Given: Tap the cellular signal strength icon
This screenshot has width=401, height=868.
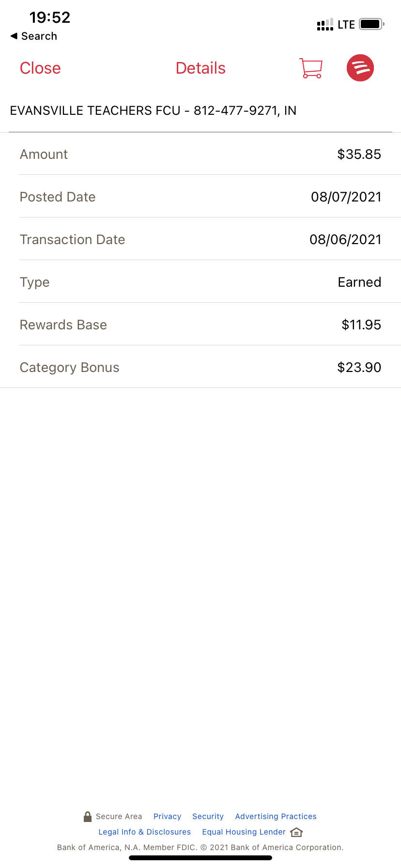Looking at the screenshot, I should pos(325,25).
